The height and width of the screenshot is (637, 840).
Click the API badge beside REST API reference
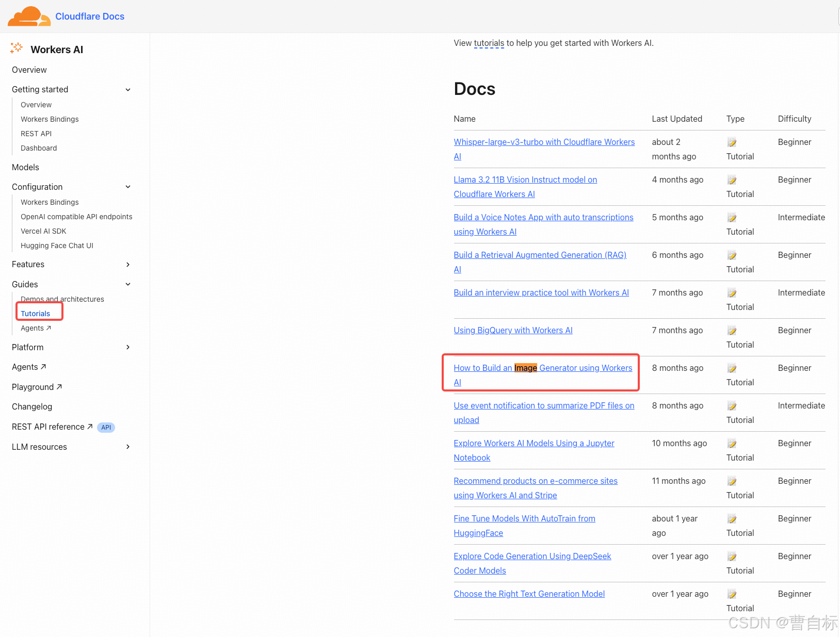point(106,427)
